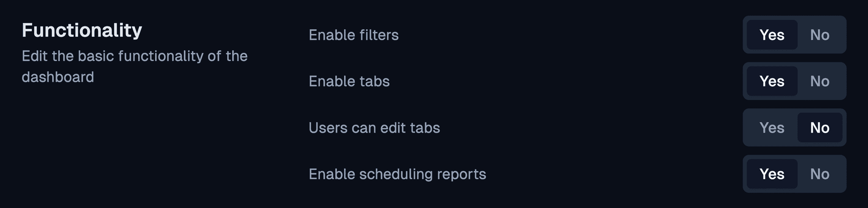This screenshot has width=868, height=208.
Task: Pick No for Users can edit tabs
Action: [820, 128]
